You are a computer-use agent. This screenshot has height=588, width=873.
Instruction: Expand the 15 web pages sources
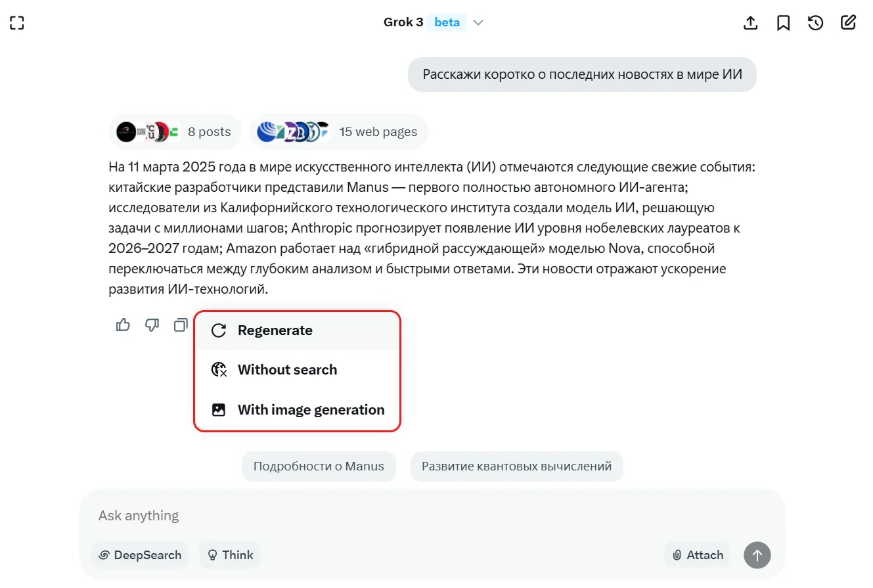coord(338,131)
